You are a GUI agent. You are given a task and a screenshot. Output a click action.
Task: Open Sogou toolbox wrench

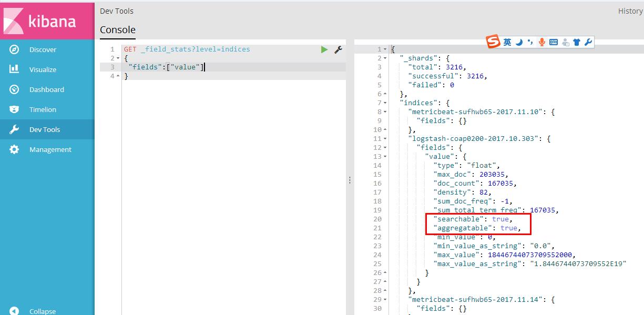coord(588,42)
